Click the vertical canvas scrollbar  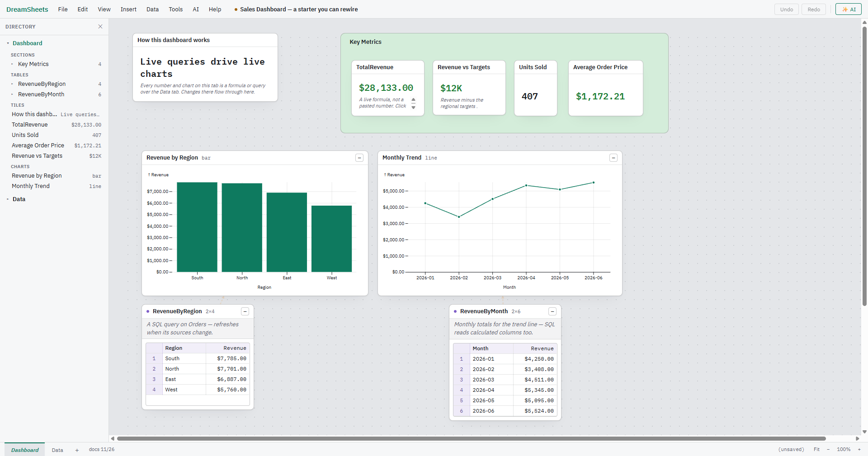(864, 166)
